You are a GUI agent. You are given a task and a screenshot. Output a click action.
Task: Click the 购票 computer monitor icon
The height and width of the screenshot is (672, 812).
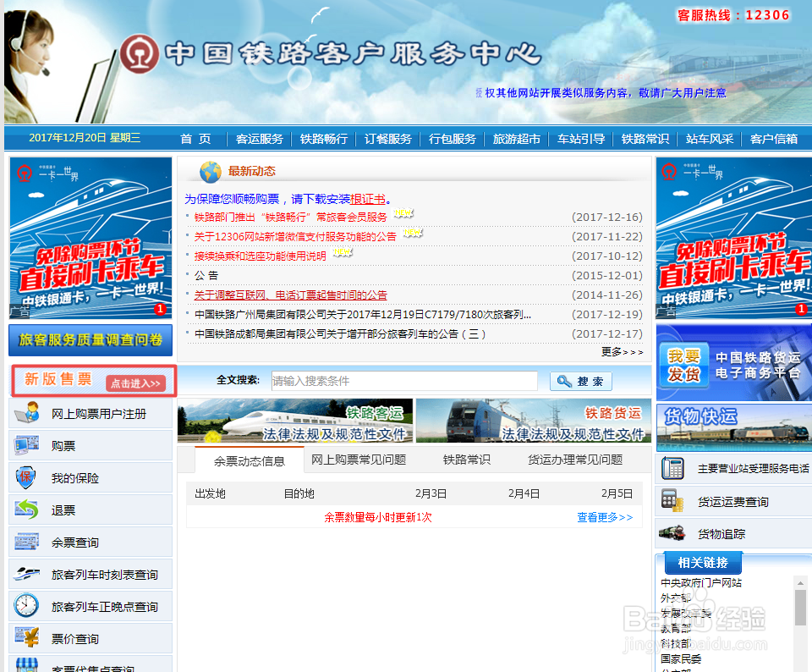pyautogui.click(x=27, y=445)
